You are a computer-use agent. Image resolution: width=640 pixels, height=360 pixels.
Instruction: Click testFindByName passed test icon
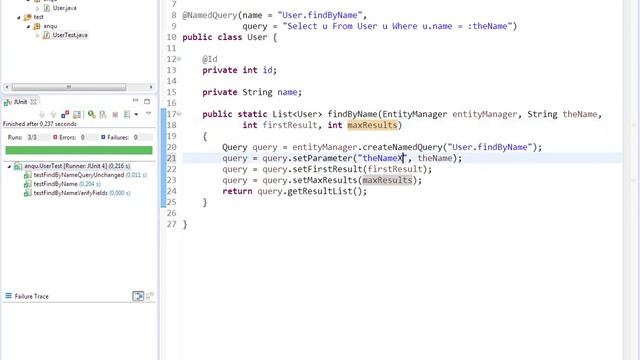click(x=27, y=184)
